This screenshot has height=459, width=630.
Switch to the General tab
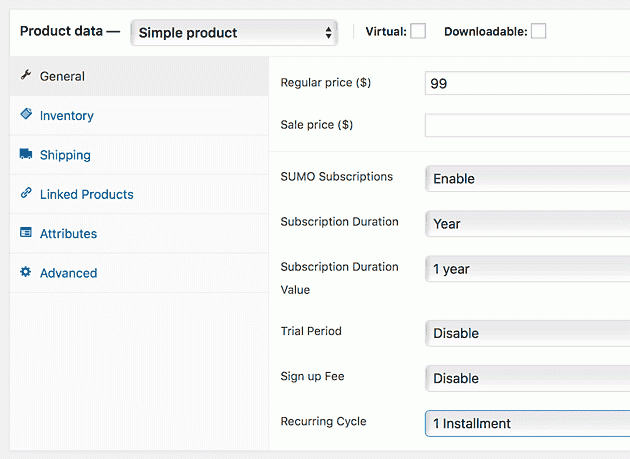[x=139, y=76]
